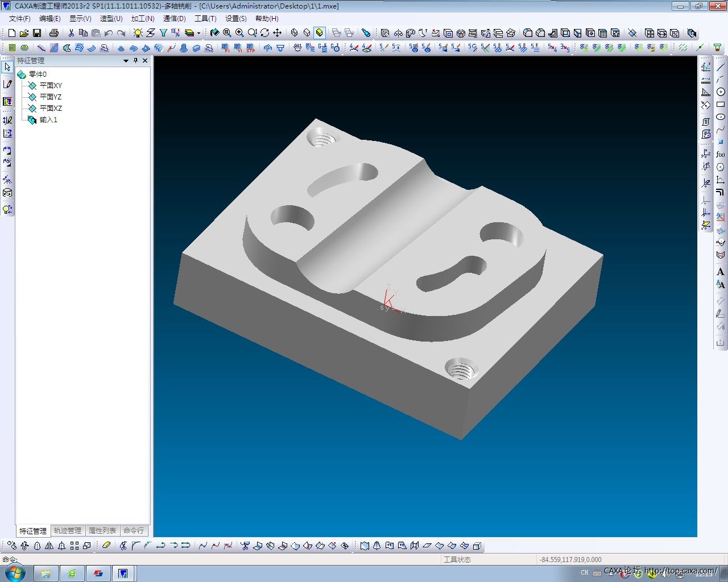Screen dimensions: 728x582
Task: Select the sketch pencil tool in left toolbar
Action: click(7, 84)
